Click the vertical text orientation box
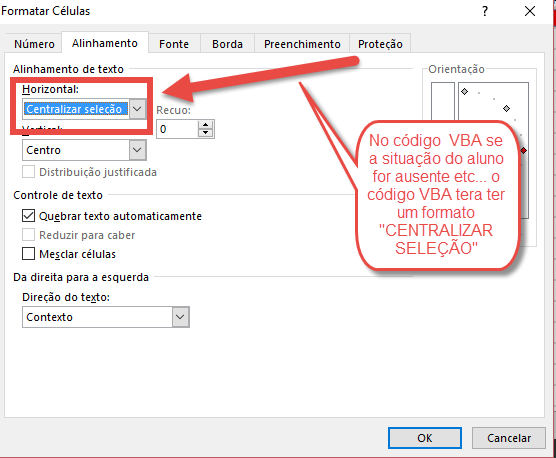The height and width of the screenshot is (458, 556). pyautogui.click(x=443, y=102)
